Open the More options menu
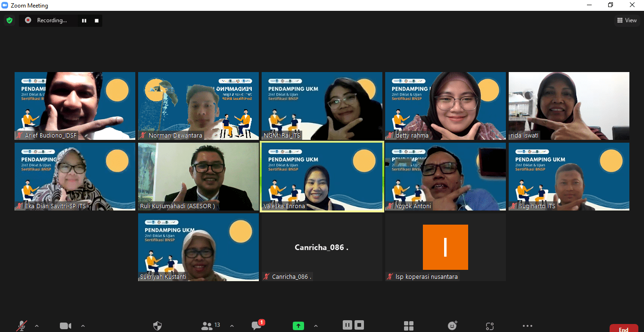644x332 pixels. [x=527, y=325]
